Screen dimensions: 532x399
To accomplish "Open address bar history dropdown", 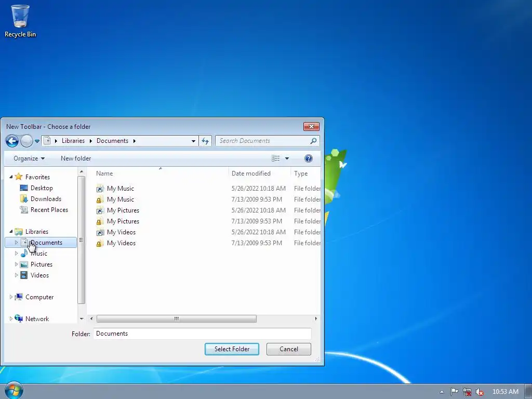I will [x=193, y=141].
